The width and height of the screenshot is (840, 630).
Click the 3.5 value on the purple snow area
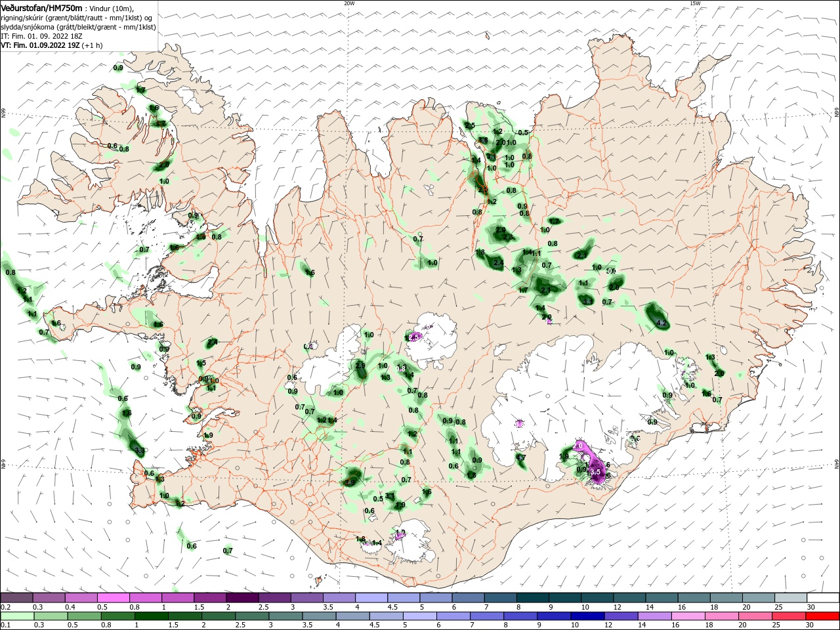pyautogui.click(x=596, y=471)
